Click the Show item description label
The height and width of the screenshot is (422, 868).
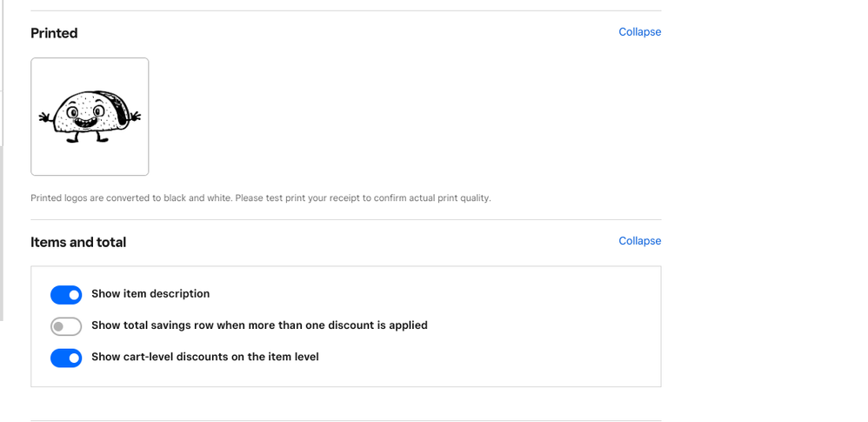[150, 294]
